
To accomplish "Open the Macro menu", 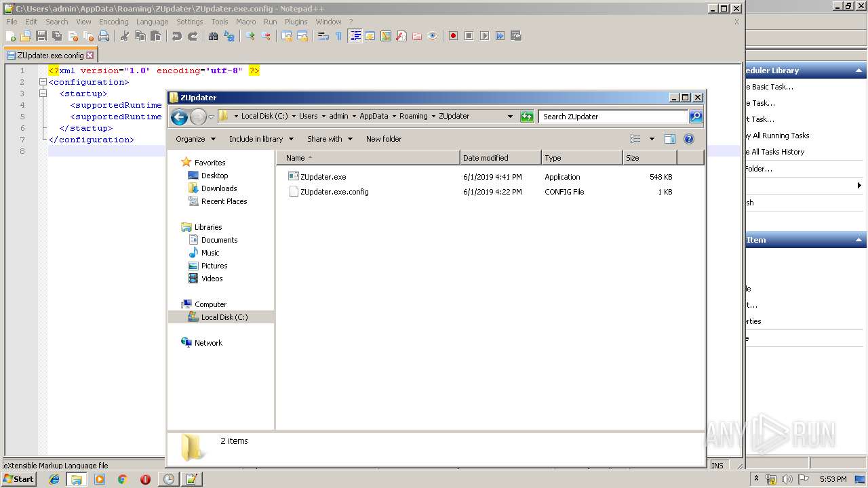I will [x=245, y=22].
